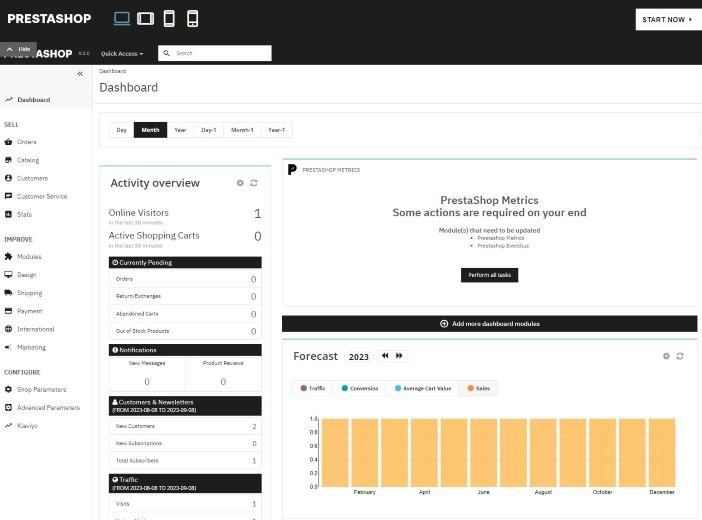Click the Active Shopping Carts label
The image size is (702, 520).
[x=154, y=236]
